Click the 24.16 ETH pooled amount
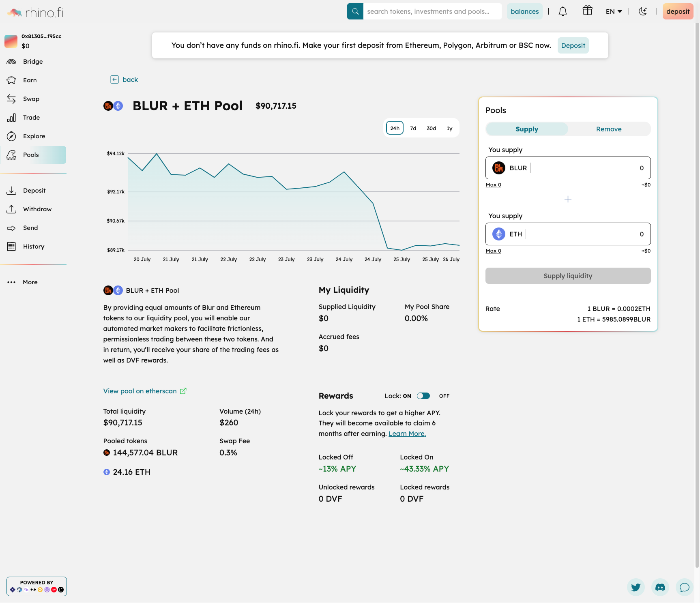The image size is (700, 603). click(x=131, y=472)
